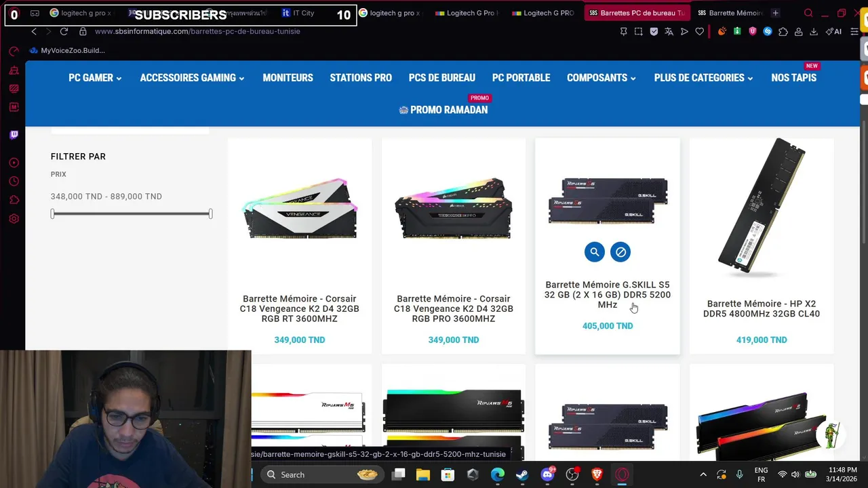Click the compare icon on G.SKILL S5
Screen dimensions: 868x488
click(x=620, y=252)
